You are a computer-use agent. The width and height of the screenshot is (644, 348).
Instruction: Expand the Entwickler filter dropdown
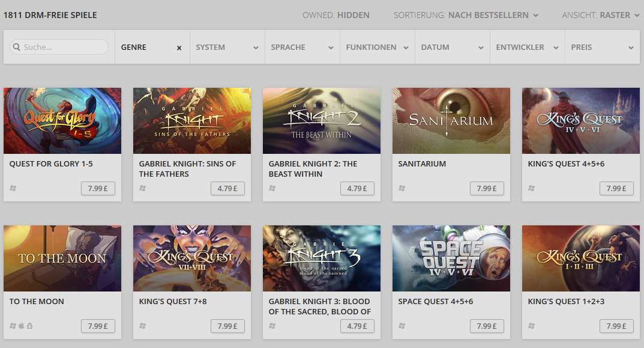(x=528, y=47)
